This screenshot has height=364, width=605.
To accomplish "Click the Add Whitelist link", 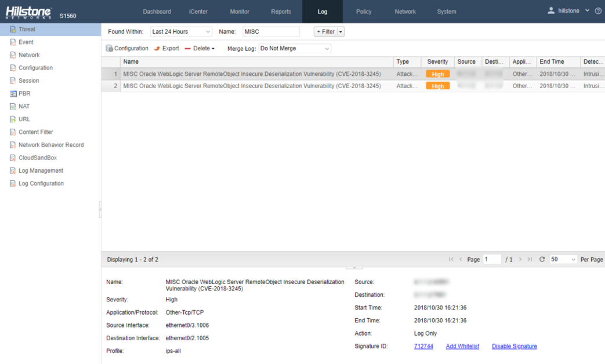I will 463,346.
